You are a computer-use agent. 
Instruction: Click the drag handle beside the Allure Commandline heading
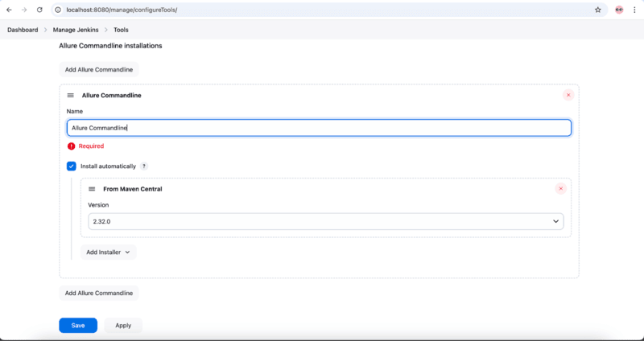click(71, 95)
